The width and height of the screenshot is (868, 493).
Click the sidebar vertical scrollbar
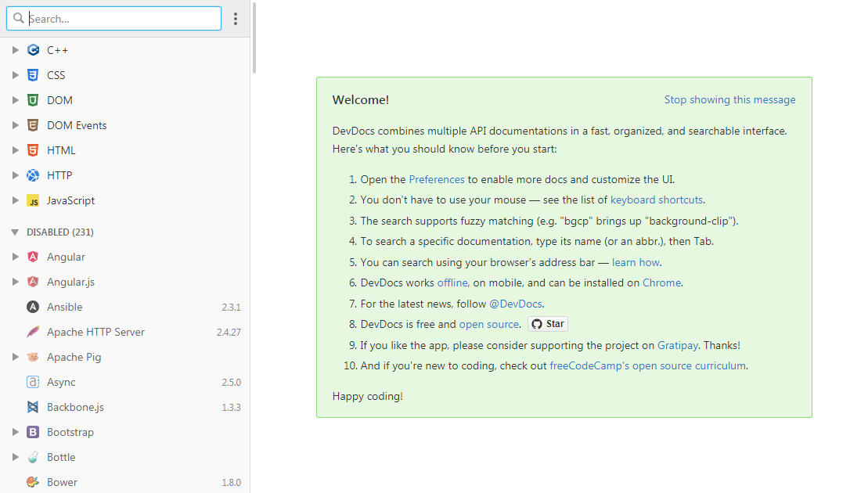[x=254, y=38]
